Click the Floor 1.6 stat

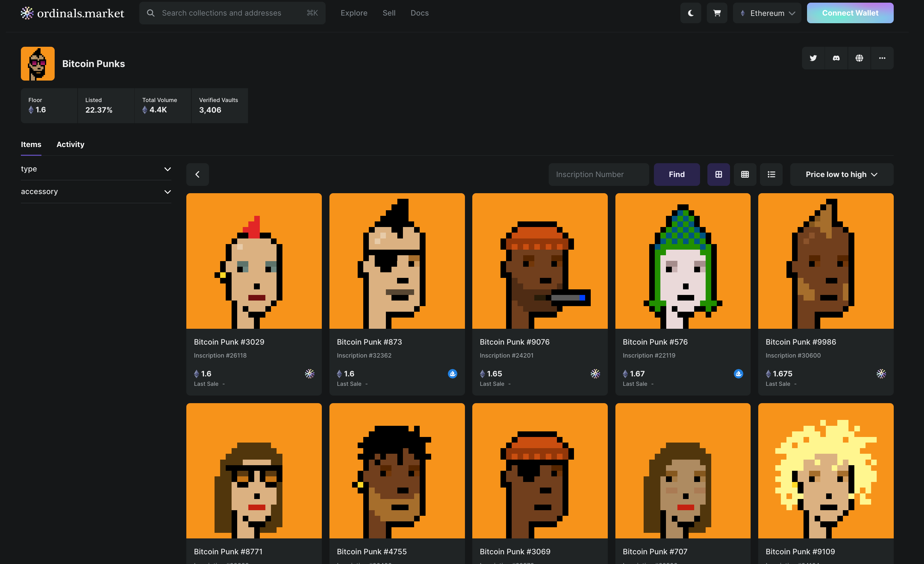pos(49,106)
